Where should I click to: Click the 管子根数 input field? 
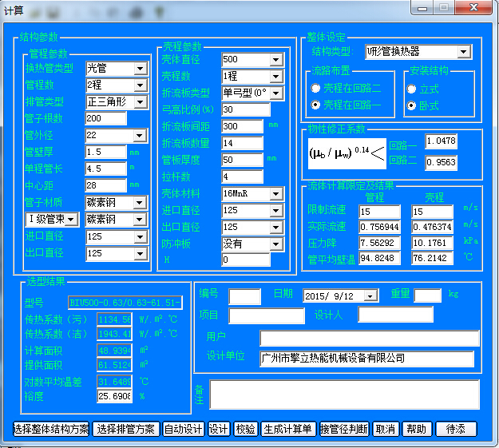(x=105, y=119)
